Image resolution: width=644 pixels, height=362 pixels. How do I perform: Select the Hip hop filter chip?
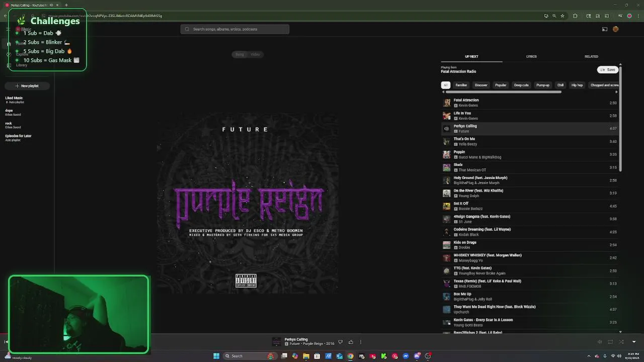[577, 85]
